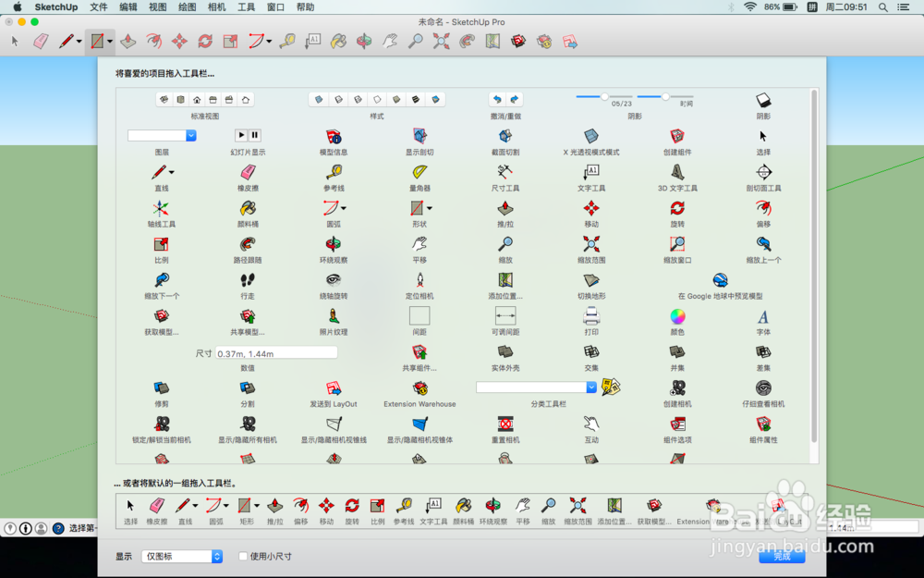The width and height of the screenshot is (924, 578).
Task: Click the 重置相机 icon
Action: tap(505, 424)
